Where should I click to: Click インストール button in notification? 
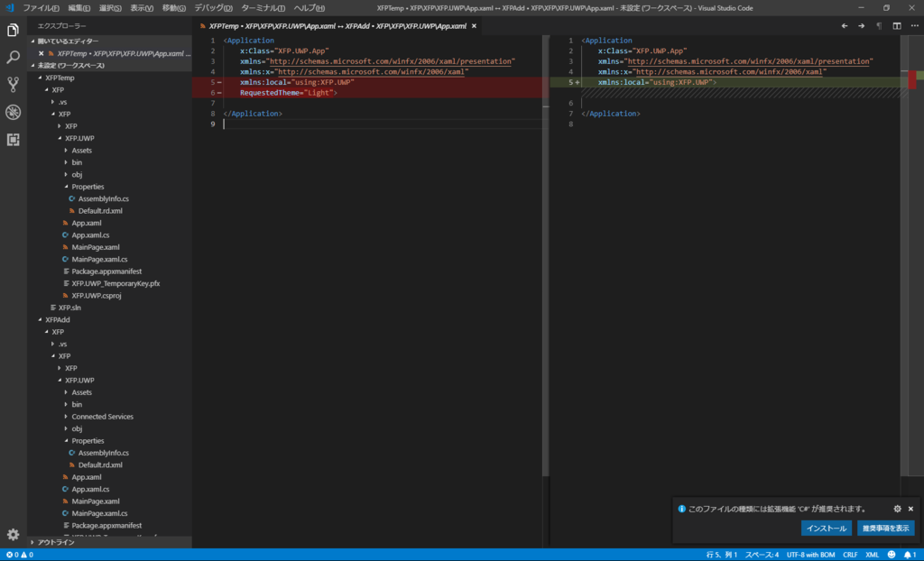click(x=827, y=528)
